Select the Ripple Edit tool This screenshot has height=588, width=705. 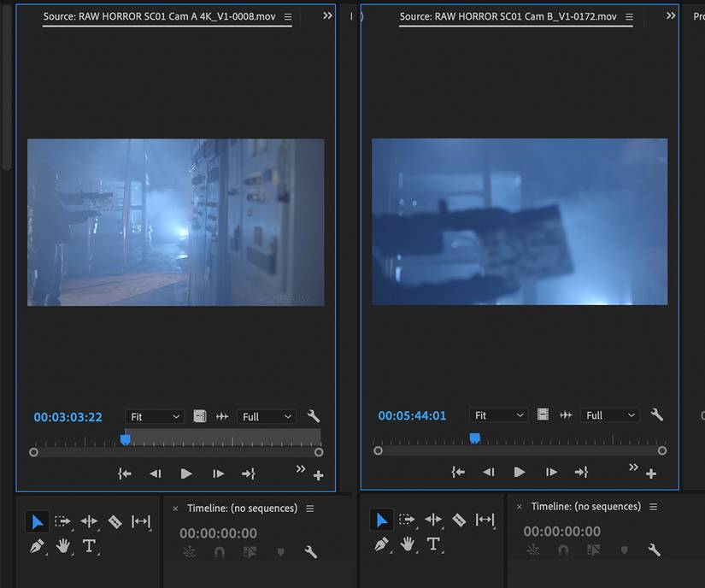click(90, 521)
